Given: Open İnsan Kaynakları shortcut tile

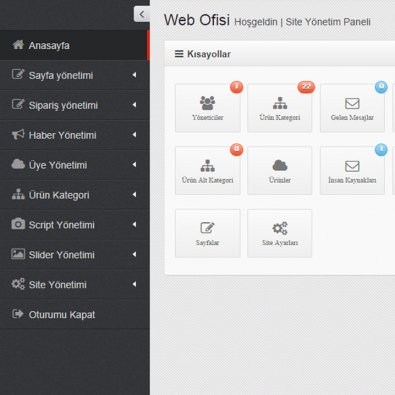Looking at the screenshot, I should [352, 170].
